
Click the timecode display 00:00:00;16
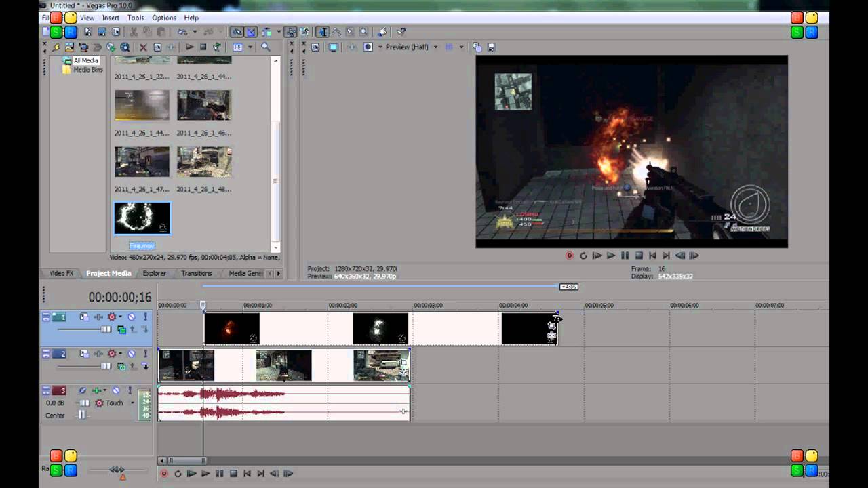(x=120, y=297)
